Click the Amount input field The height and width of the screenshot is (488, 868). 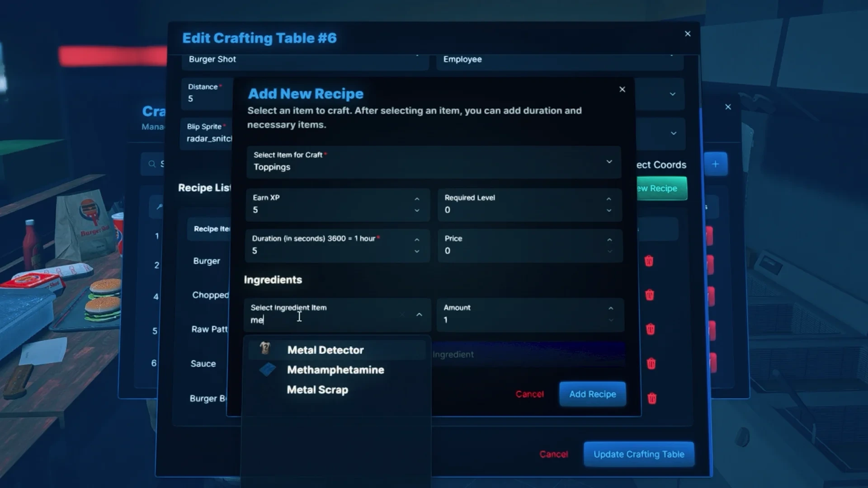coord(530,315)
